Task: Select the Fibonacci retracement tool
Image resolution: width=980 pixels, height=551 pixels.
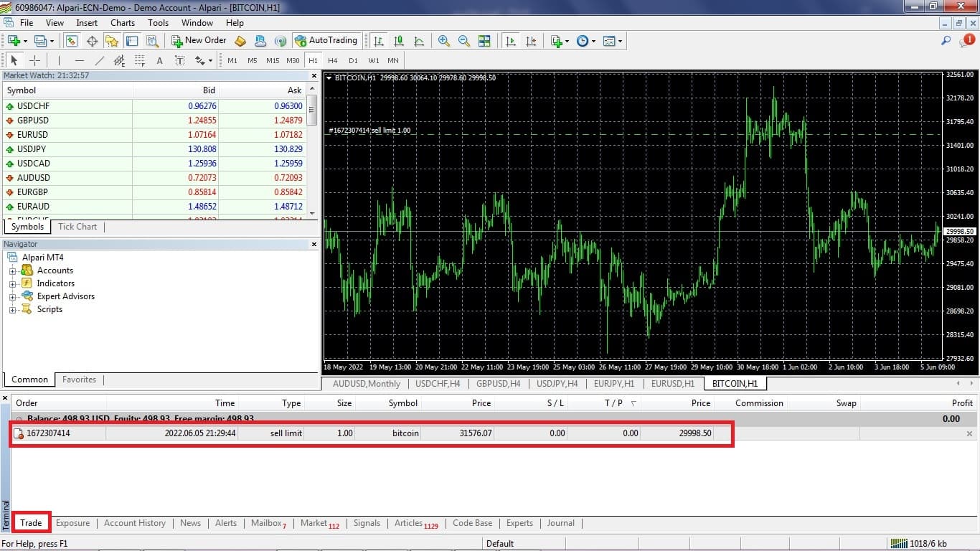Action: pyautogui.click(x=139, y=61)
